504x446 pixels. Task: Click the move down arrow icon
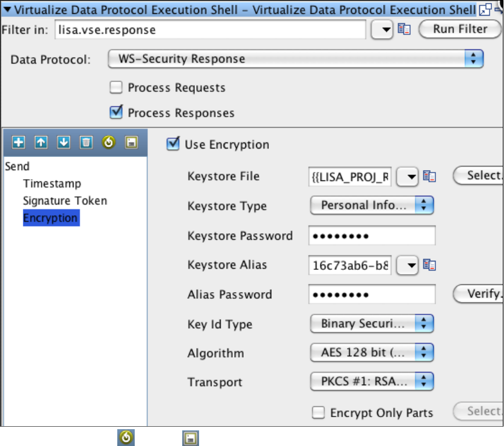pyautogui.click(x=64, y=142)
